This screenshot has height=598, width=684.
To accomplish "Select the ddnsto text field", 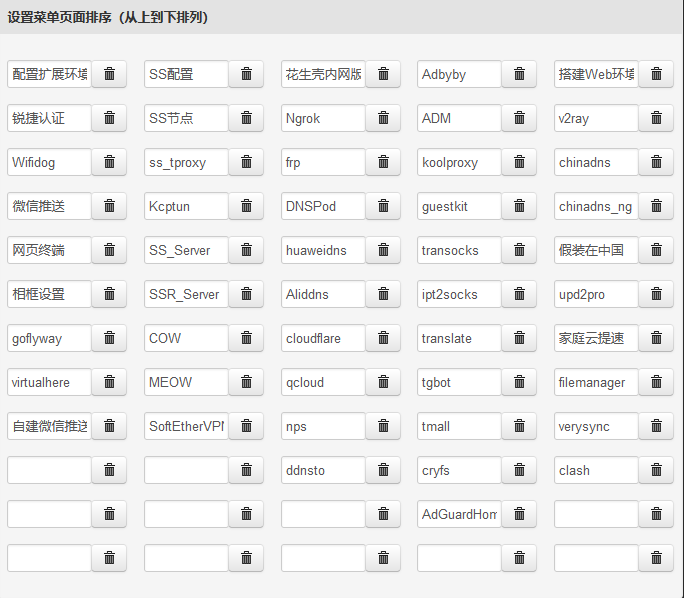I will [x=323, y=470].
